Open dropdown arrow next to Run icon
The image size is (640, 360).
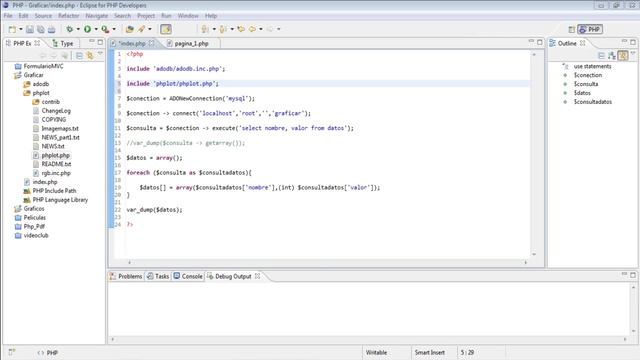96,29
